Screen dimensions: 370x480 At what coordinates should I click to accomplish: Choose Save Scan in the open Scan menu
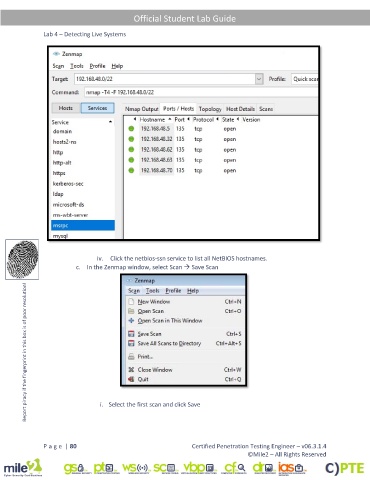point(184,334)
